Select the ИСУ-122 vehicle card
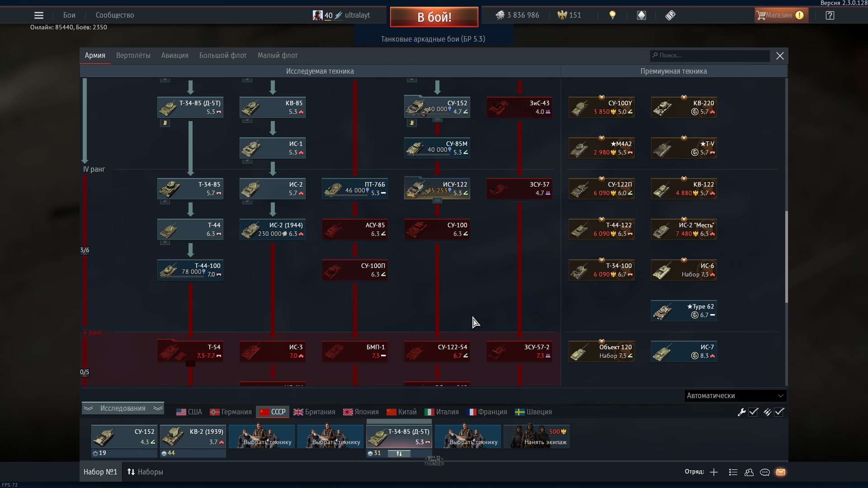Viewport: 868px width, 488px height. pyautogui.click(x=437, y=188)
